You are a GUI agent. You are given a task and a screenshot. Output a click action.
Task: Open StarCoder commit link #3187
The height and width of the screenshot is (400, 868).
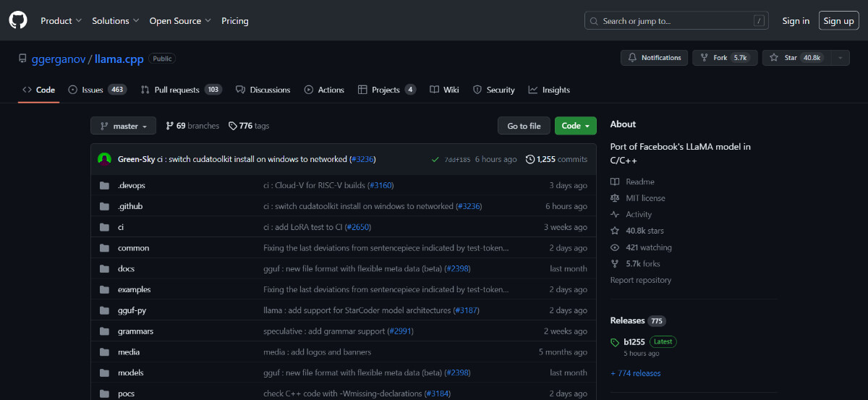tap(466, 310)
